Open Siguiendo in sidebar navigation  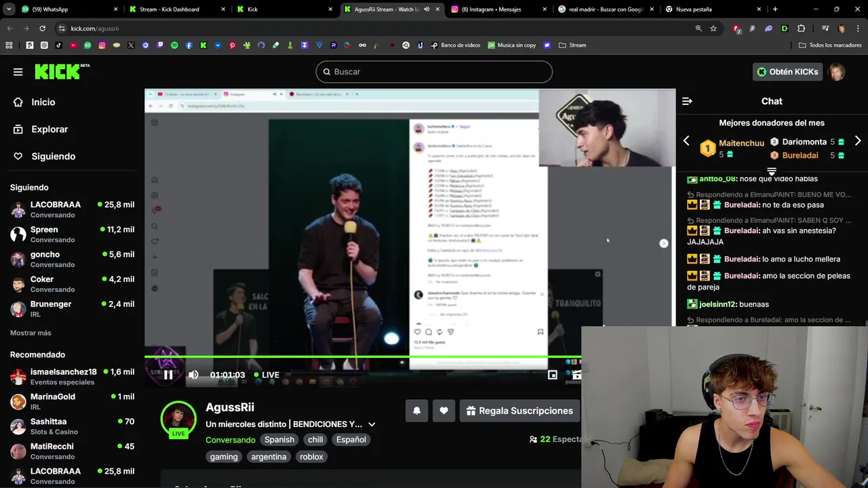pos(53,156)
